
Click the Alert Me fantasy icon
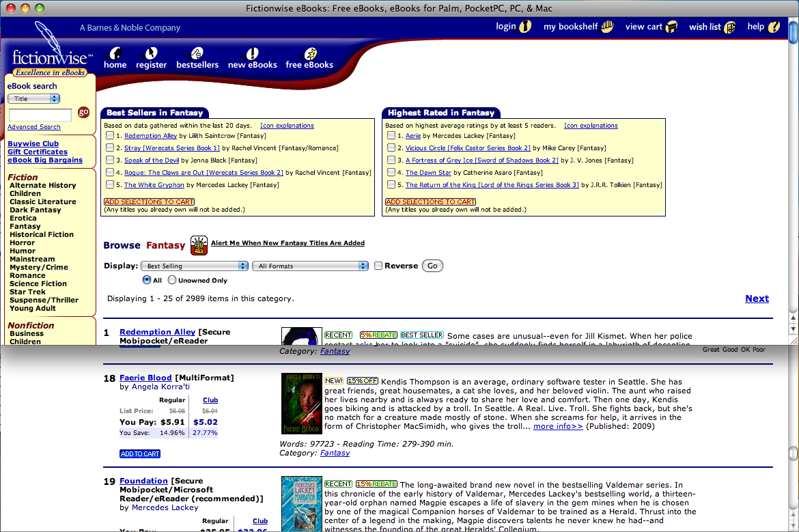[198, 244]
